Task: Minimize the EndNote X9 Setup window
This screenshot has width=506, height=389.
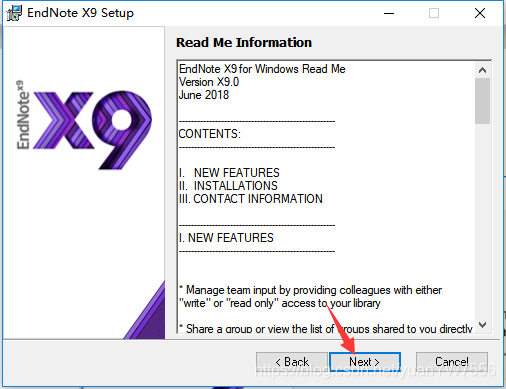Action: coord(389,13)
